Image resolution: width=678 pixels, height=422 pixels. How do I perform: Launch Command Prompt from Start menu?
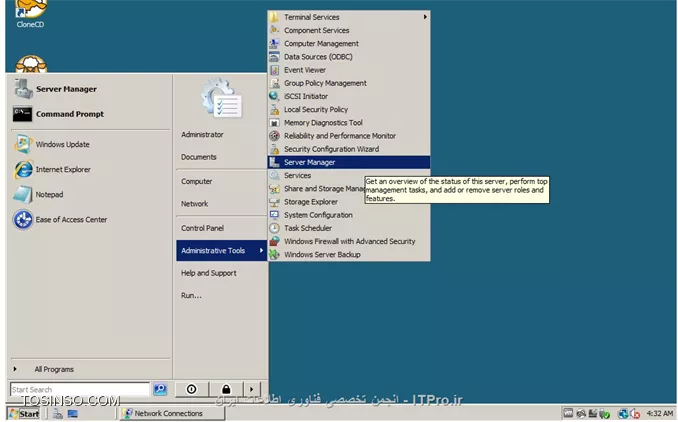pyautogui.click(x=90, y=114)
